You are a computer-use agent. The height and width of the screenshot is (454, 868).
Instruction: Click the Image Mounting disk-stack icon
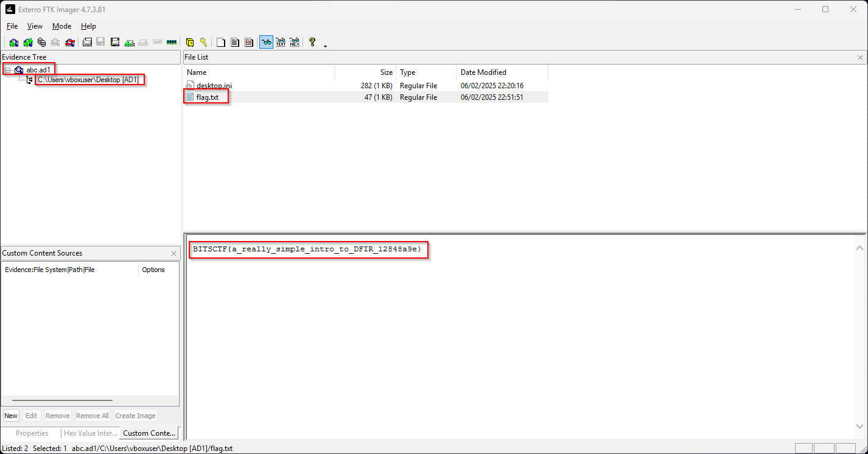41,43
